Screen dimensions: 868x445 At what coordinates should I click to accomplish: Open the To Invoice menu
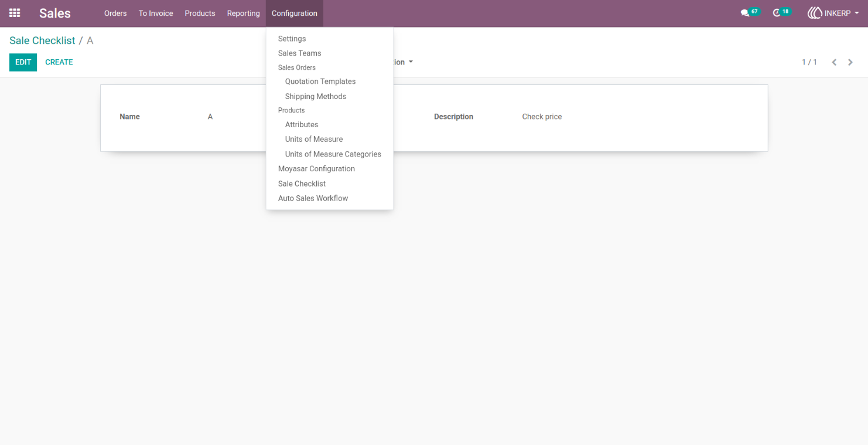click(x=156, y=13)
